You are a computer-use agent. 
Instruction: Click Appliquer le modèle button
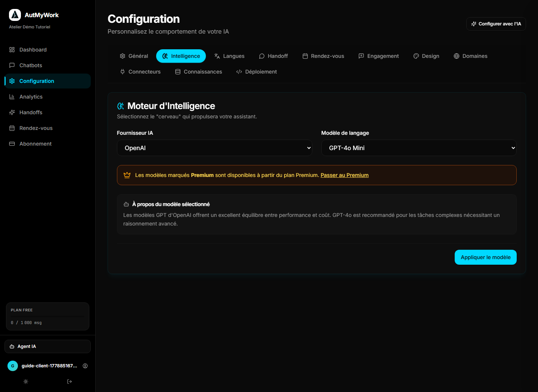pos(485,257)
